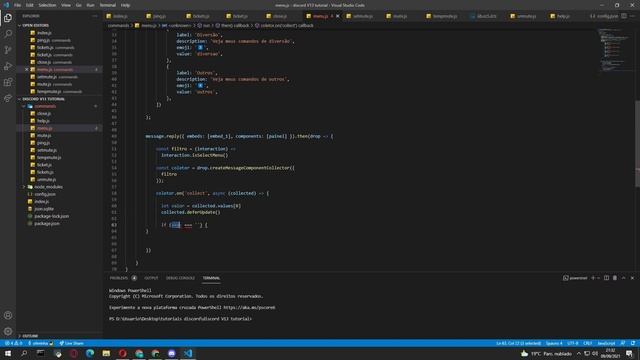Image resolution: width=640 pixels, height=360 pixels.
Task: Select the powershell terminal shell label
Action: click(x=575, y=278)
